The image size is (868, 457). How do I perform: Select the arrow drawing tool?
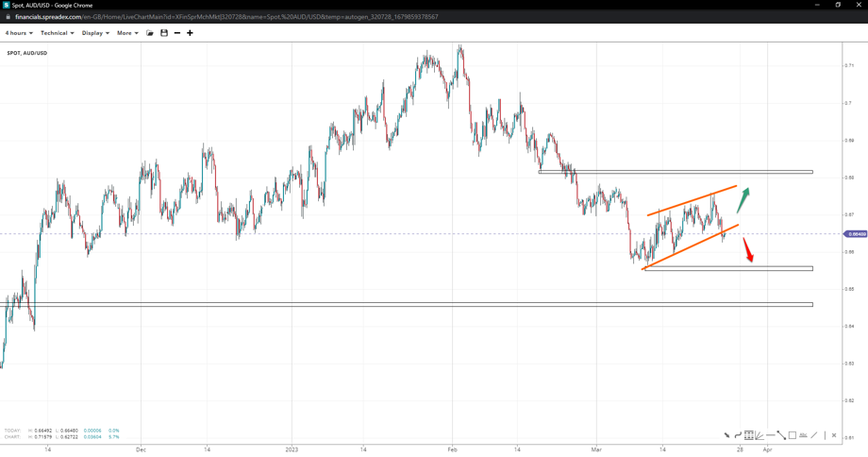pyautogui.click(x=726, y=435)
